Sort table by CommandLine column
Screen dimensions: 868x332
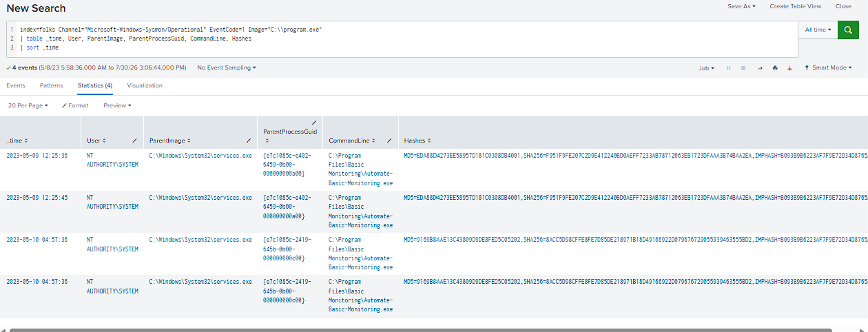click(351, 141)
